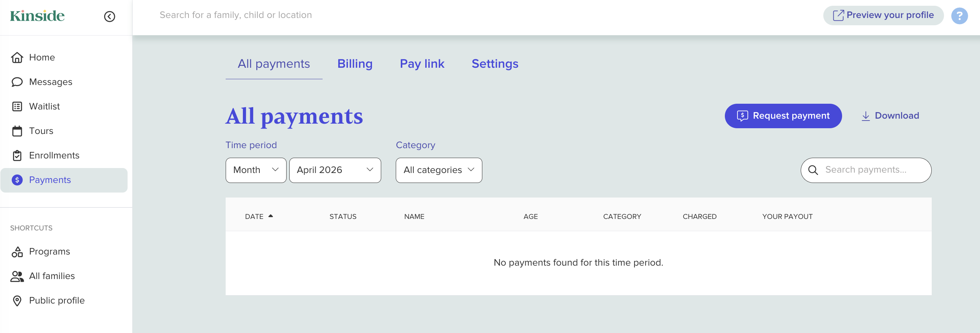Screen dimensions: 980x333
Task: Click the 'No payments found for this time period.' message
Action: coord(578,263)
